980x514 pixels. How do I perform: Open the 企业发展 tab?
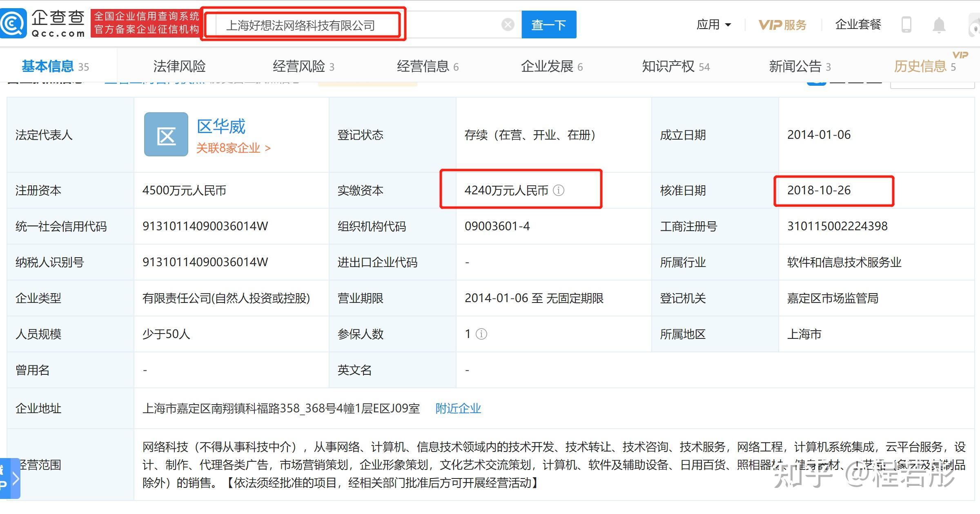552,66
